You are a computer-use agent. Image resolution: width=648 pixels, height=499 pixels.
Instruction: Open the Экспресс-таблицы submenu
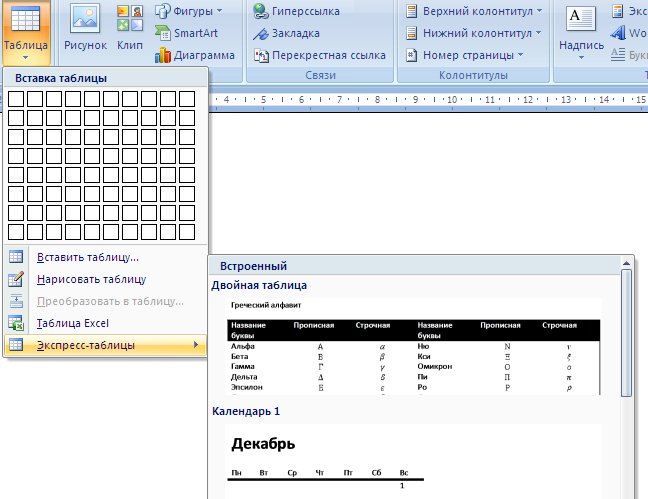105,345
